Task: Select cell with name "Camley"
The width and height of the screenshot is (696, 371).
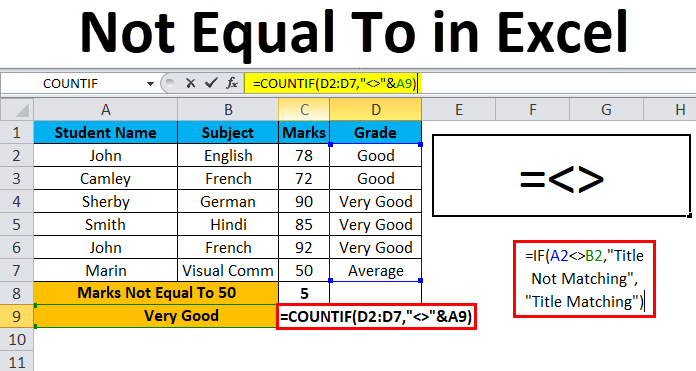Action: coord(106,178)
